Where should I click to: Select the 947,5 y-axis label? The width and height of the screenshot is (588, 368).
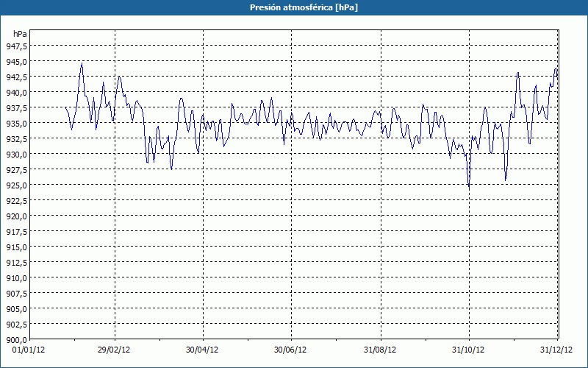click(x=16, y=46)
